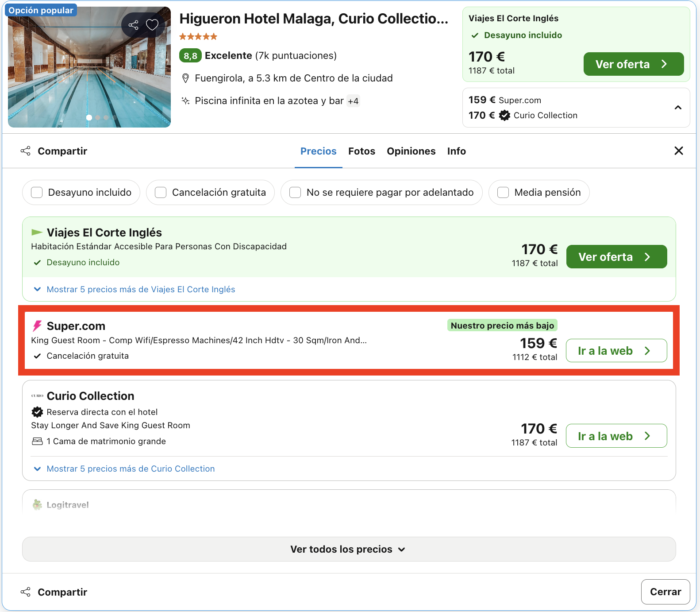Click the share icon on hotel photo

click(133, 25)
